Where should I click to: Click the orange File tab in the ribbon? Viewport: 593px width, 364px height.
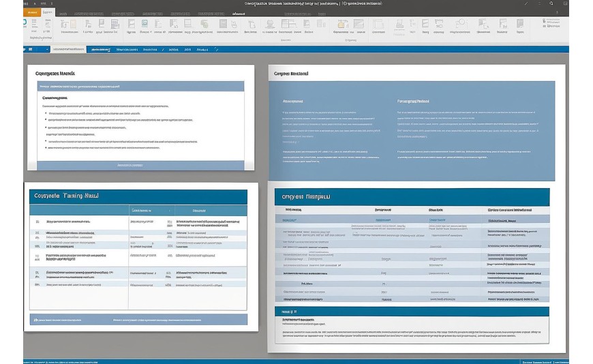32,12
